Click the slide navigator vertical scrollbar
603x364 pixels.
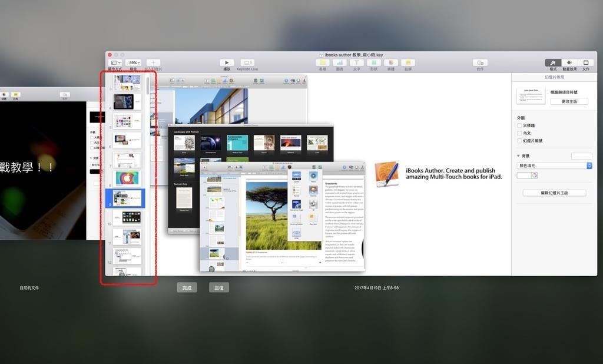tap(148, 85)
